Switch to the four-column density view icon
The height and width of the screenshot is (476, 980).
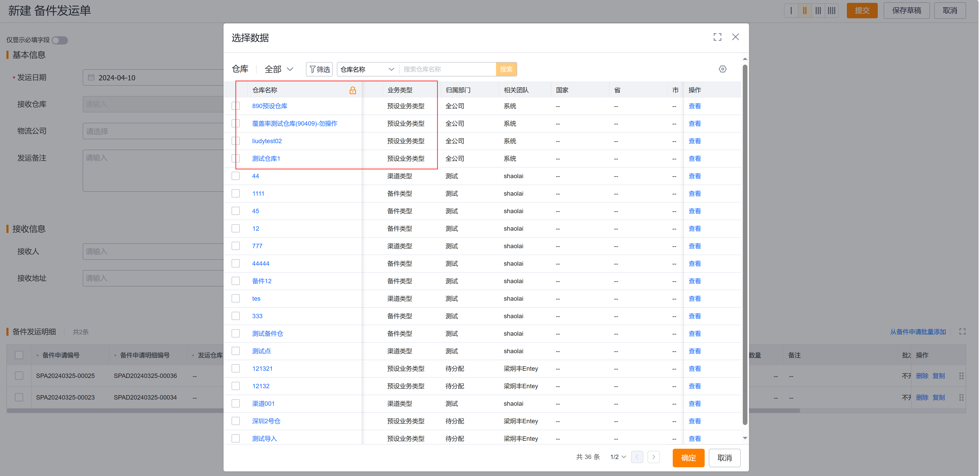(x=831, y=10)
